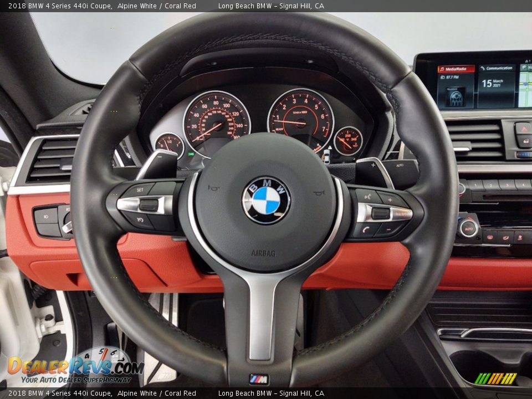Pull the left downshift paddle
This screenshot has height=399, width=532.
coord(158,164)
